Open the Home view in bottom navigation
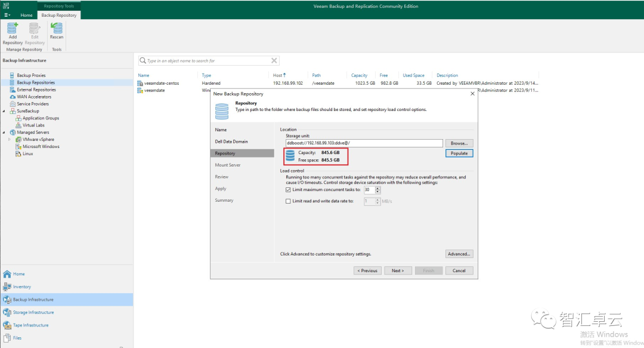Screen dimensions: 644x348 coord(18,274)
